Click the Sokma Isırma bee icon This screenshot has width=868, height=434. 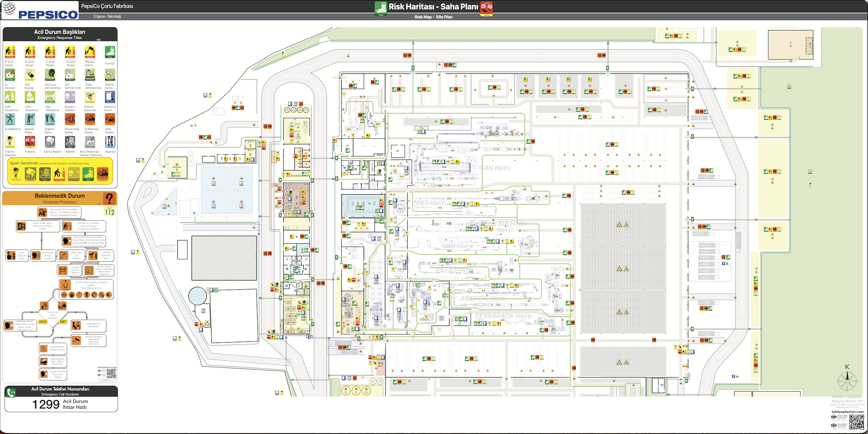[x=110, y=75]
